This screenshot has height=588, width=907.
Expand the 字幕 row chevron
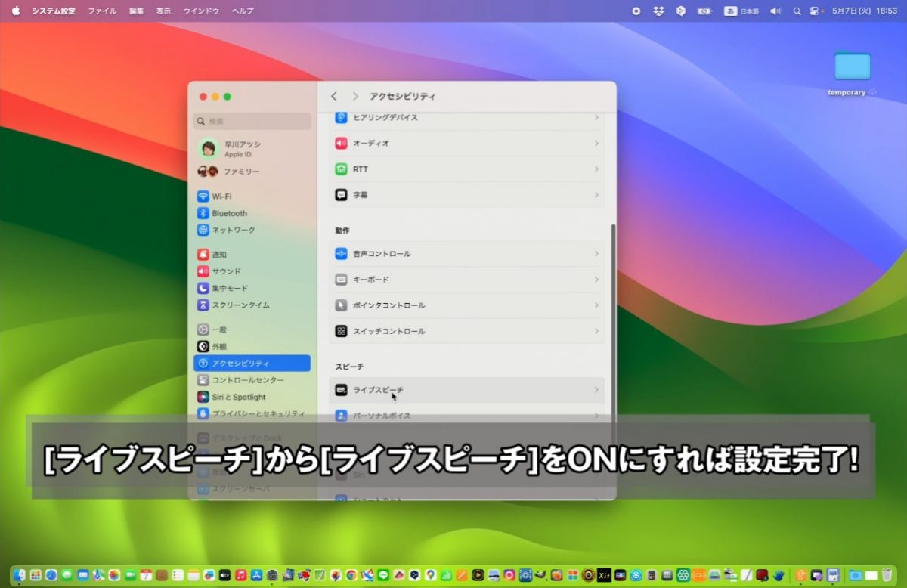click(596, 195)
